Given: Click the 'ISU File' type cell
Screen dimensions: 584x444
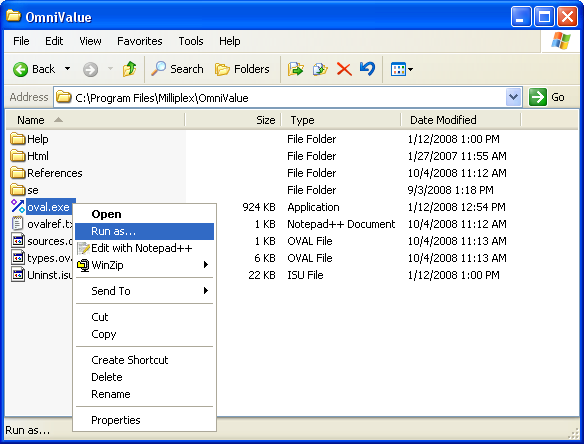Looking at the screenshot, I should pyautogui.click(x=305, y=275).
